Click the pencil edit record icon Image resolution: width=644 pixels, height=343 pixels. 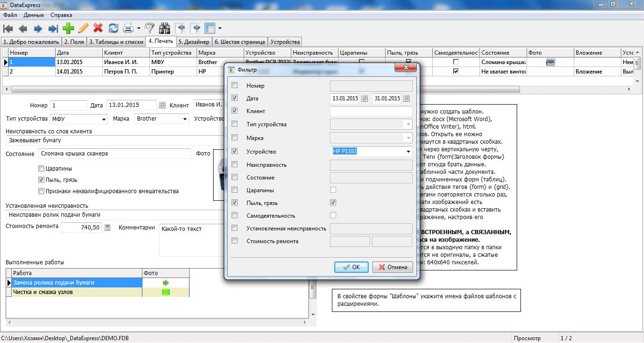[x=83, y=28]
